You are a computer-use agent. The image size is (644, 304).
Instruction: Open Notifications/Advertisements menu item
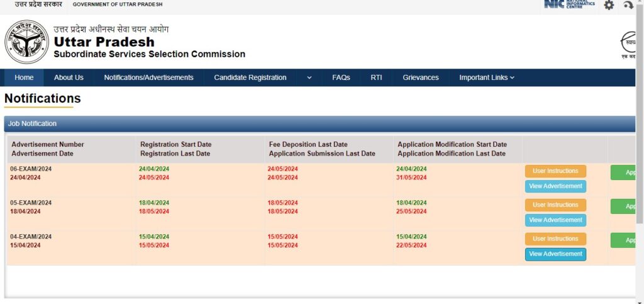148,77
